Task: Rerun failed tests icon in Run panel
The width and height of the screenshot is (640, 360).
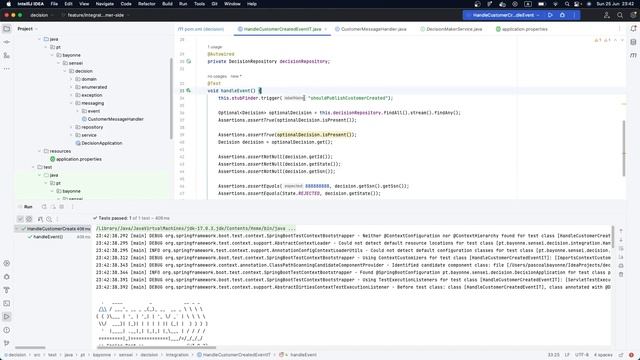Action: (x=53, y=207)
